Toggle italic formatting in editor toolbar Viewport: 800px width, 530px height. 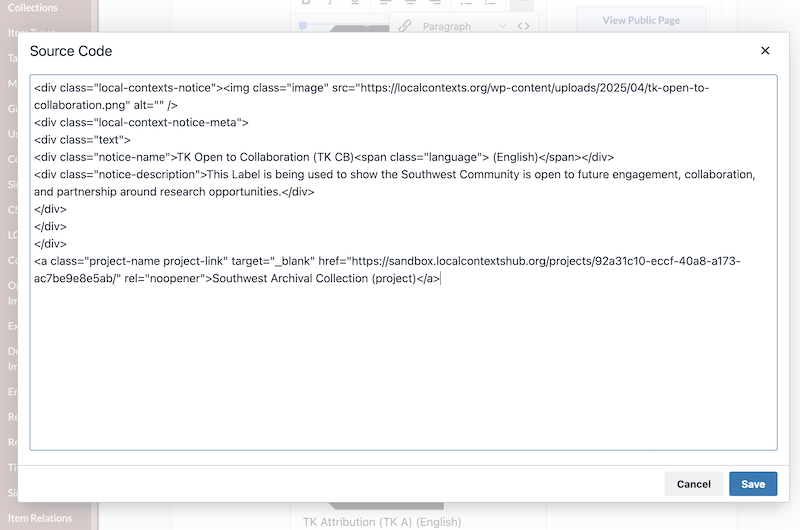(330, 3)
